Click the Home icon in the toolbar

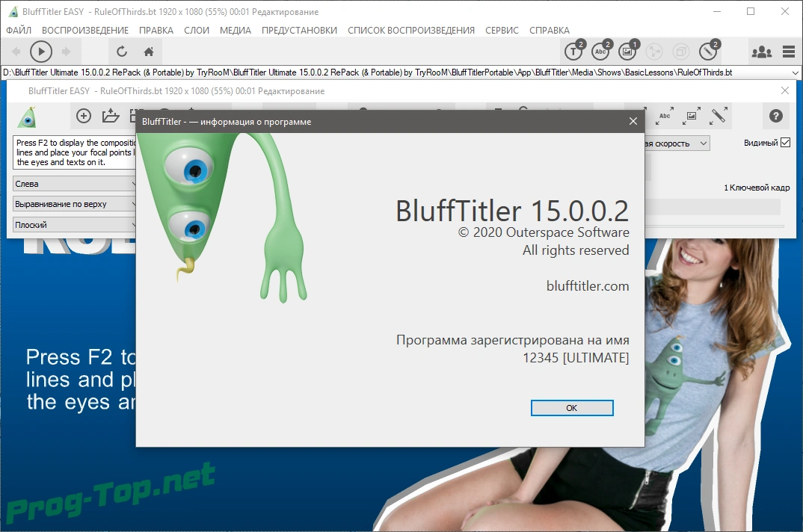(x=149, y=52)
